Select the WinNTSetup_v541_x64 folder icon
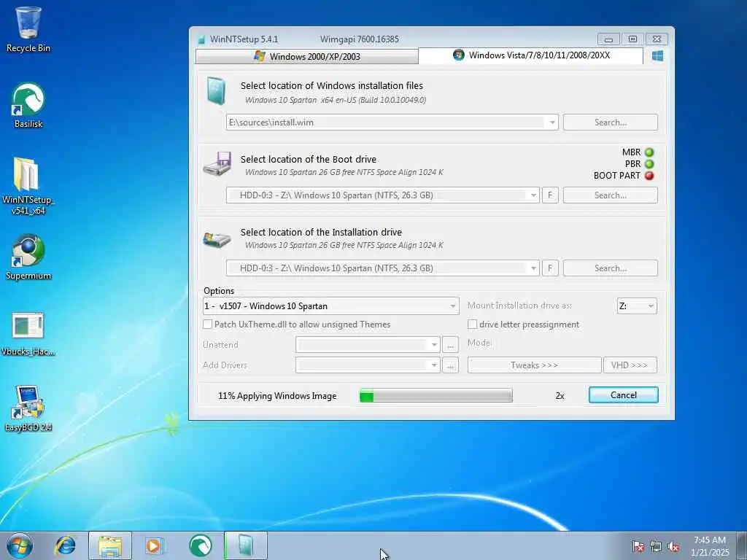This screenshot has height=560, width=747. [28, 184]
